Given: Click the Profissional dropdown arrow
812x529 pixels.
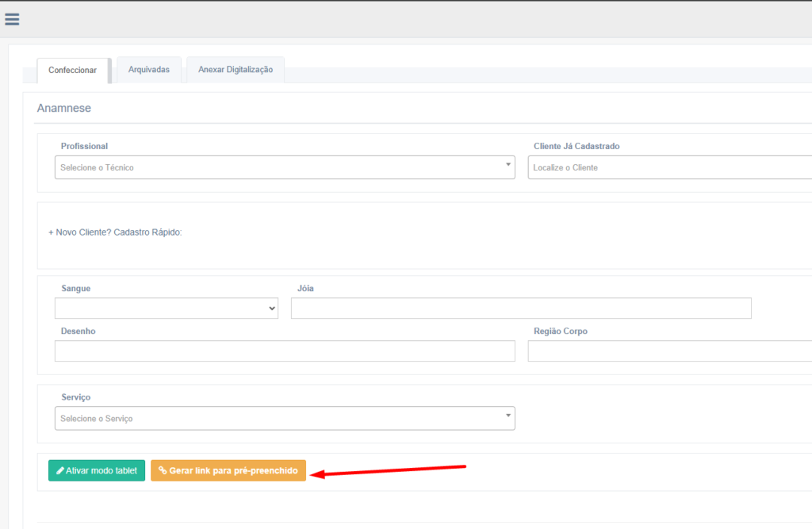Looking at the screenshot, I should [508, 165].
